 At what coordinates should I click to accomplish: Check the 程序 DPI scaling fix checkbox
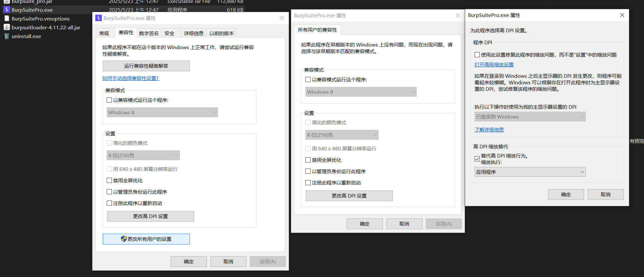[x=477, y=55]
